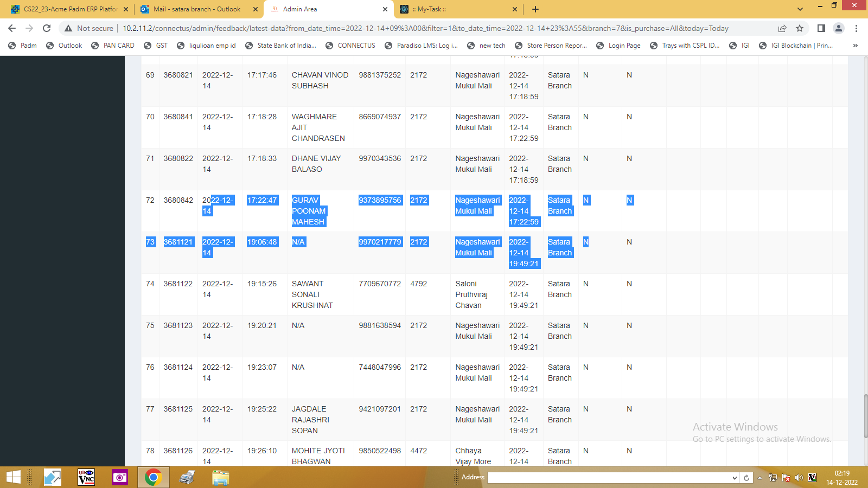868x488 pixels.
Task: Go forward in browser history
Action: [29, 28]
